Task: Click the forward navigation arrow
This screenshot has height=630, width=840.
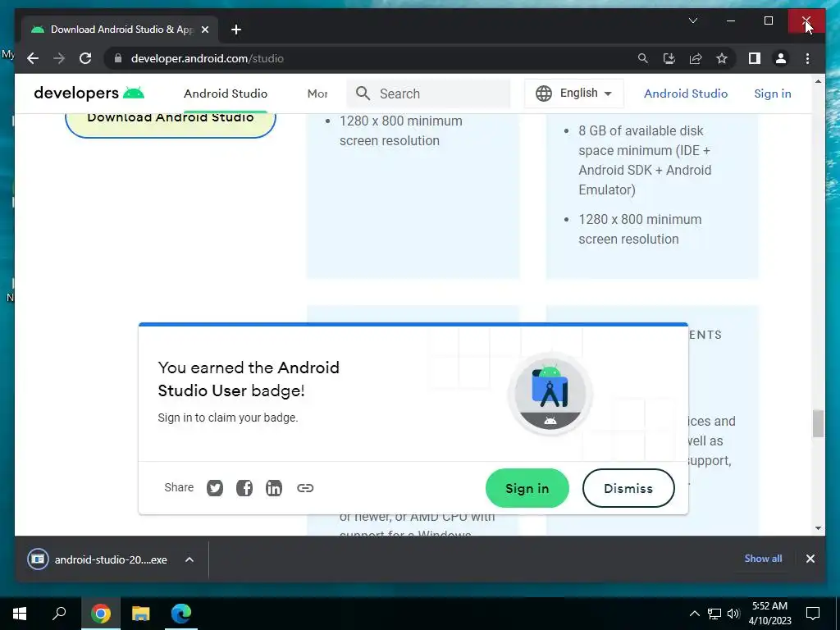Action: [59, 58]
